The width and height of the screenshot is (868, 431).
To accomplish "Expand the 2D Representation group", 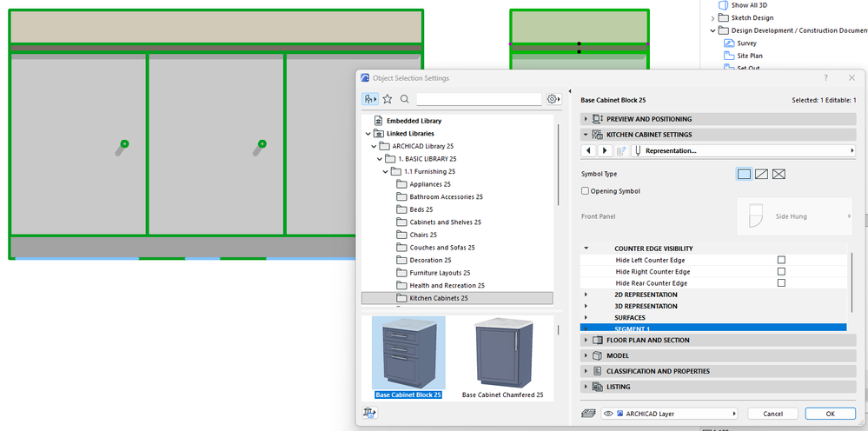I will pyautogui.click(x=586, y=295).
